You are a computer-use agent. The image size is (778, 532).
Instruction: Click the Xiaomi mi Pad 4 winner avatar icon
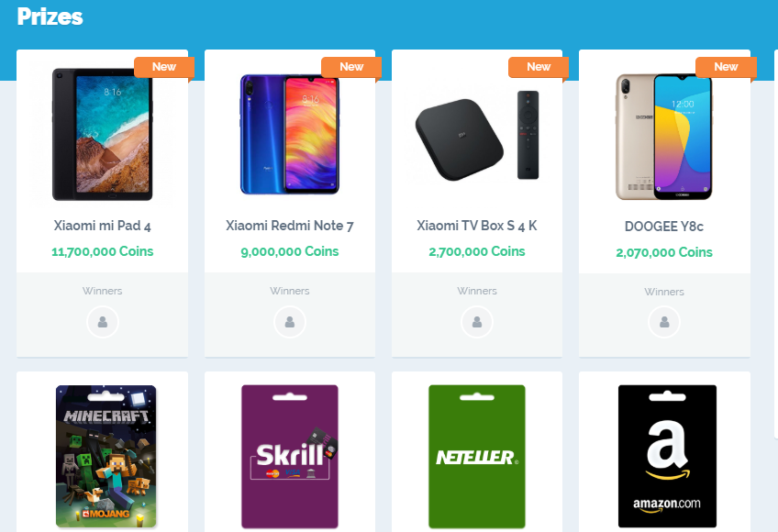point(102,322)
